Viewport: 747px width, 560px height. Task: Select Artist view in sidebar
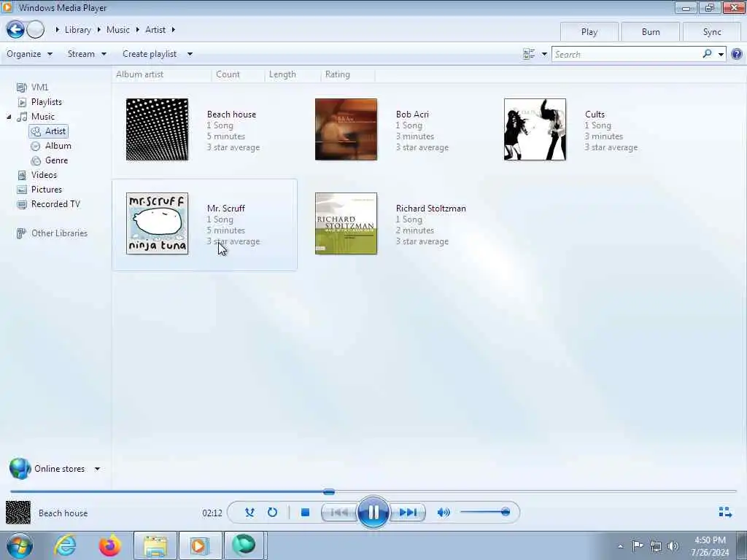(49, 131)
